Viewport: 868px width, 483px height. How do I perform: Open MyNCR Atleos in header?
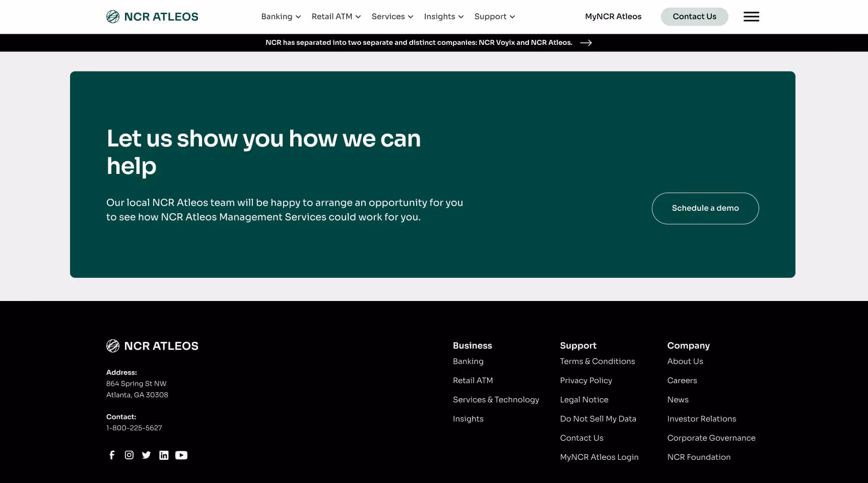[613, 17]
